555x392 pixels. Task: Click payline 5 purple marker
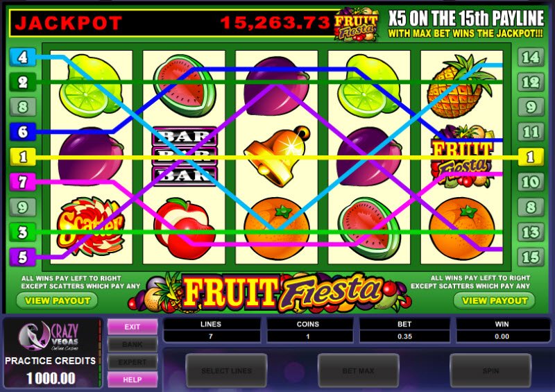23,257
